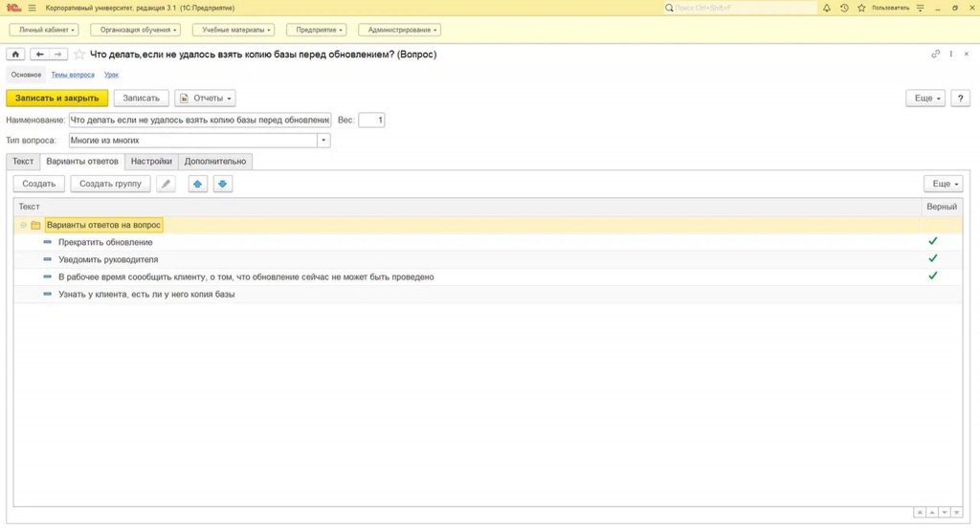Move answer up with blue arrow
The image size is (980, 530).
197,184
